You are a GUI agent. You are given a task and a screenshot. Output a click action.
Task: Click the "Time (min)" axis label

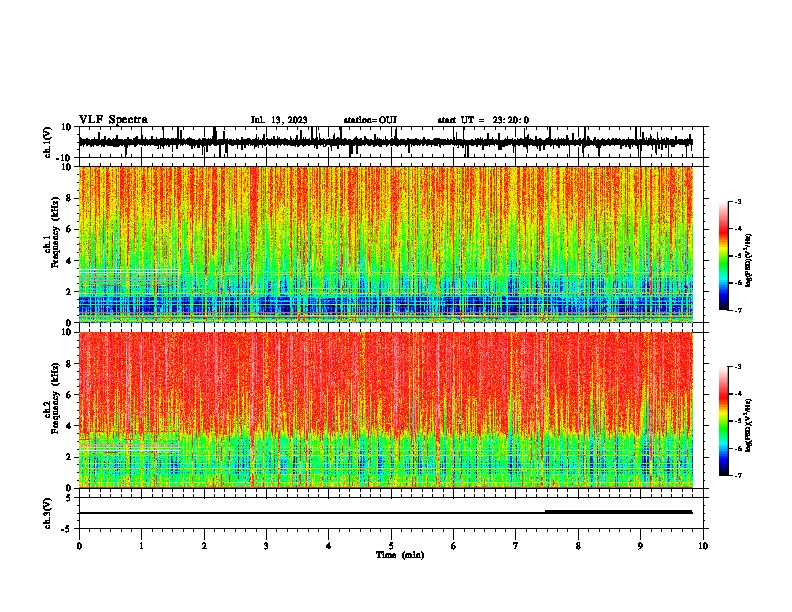tap(400, 555)
